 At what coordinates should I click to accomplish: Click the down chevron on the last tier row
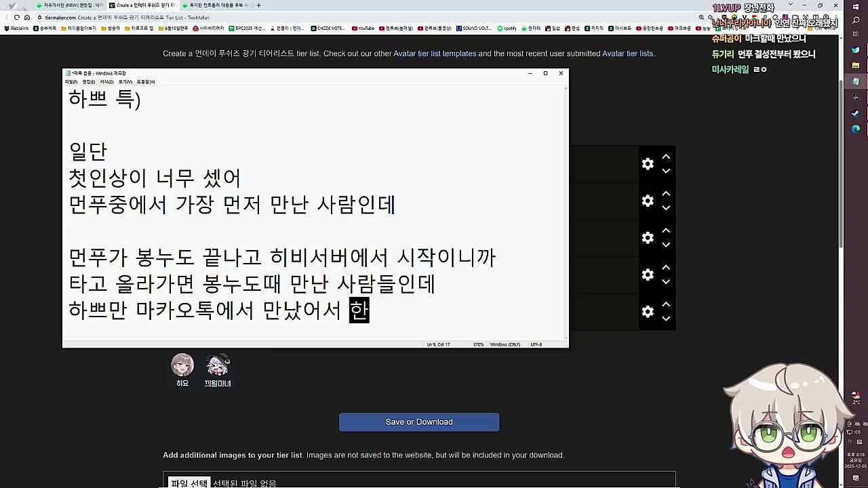click(x=666, y=319)
